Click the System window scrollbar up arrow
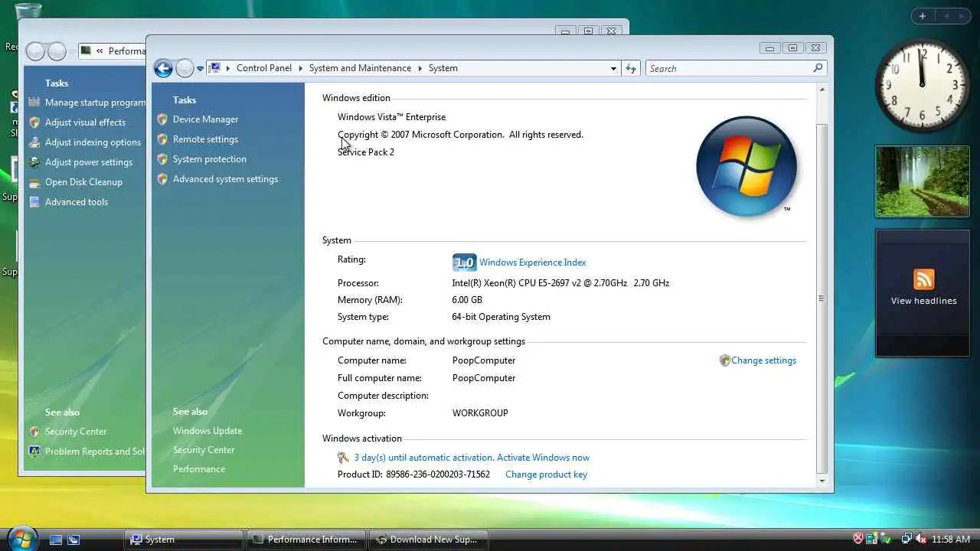This screenshot has width=980, height=551. 822,90
